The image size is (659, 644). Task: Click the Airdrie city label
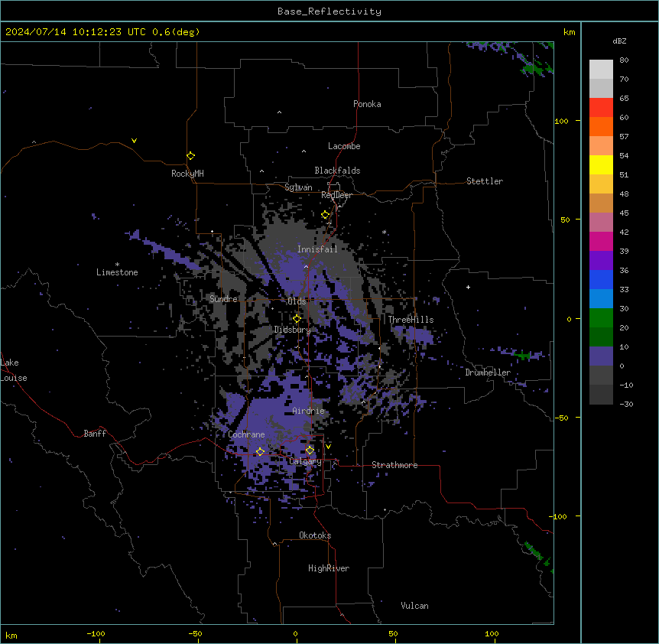coord(309,411)
